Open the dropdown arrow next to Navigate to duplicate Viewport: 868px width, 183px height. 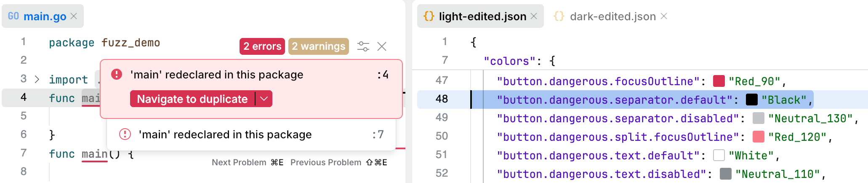click(264, 99)
